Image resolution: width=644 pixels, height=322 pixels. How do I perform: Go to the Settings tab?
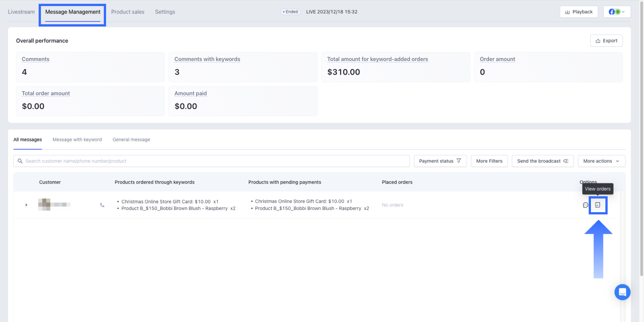coord(165,12)
